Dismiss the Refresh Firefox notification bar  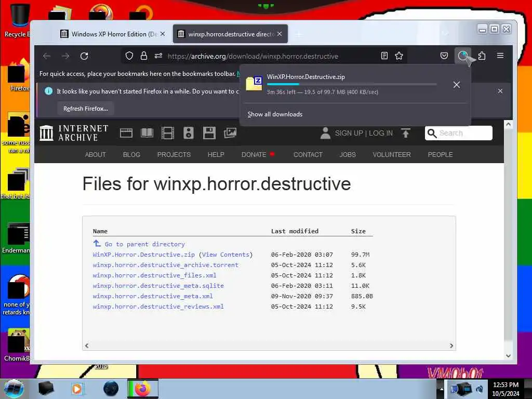tap(500, 91)
